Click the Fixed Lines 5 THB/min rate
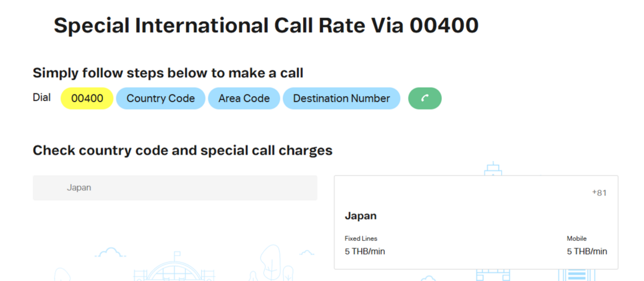 coord(365,251)
